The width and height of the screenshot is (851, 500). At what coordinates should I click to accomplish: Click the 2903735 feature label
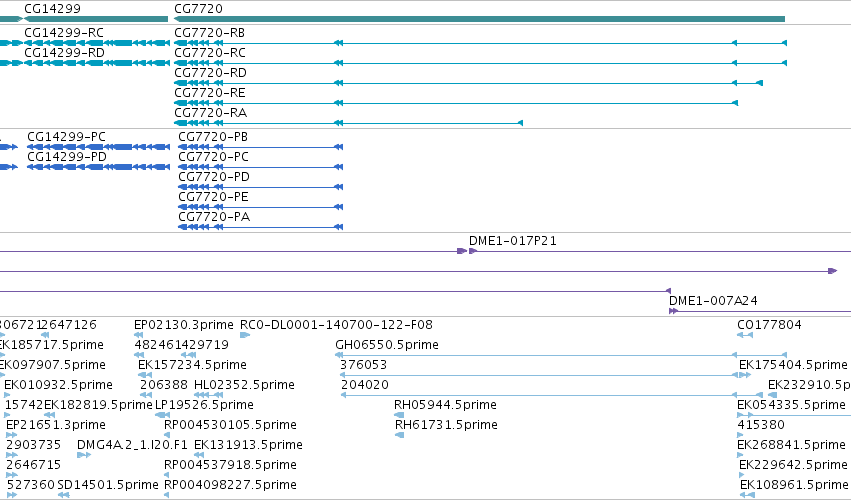[x=34, y=446]
